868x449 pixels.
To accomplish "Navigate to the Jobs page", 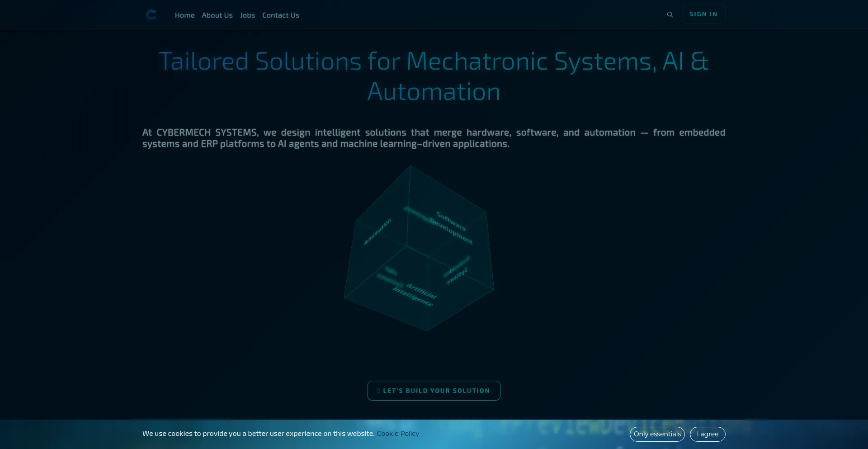I will tap(247, 15).
